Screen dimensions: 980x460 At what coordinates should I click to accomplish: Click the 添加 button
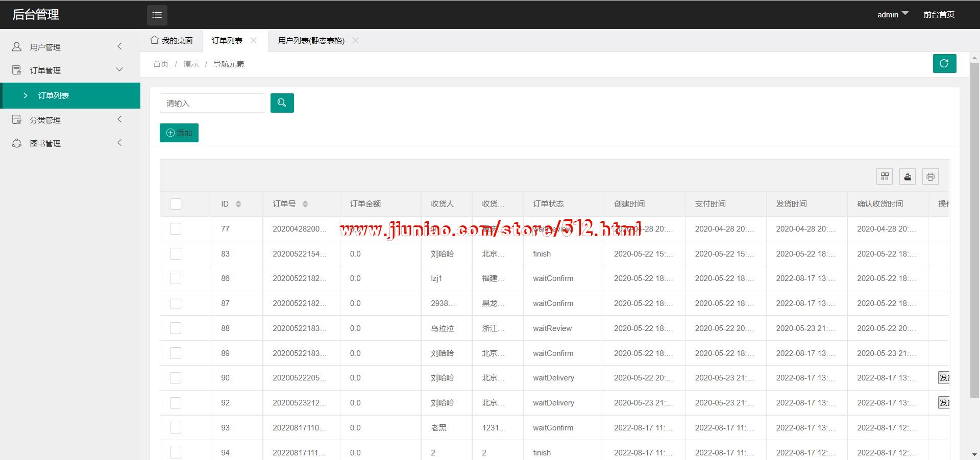179,133
